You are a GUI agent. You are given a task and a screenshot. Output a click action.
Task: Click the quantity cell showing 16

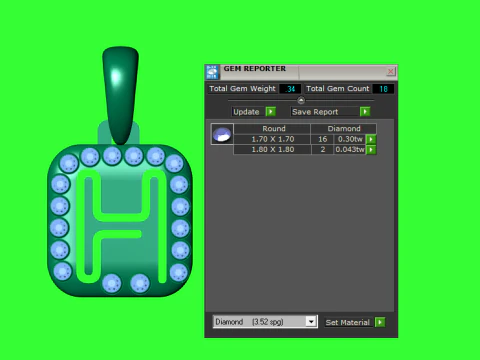coord(322,139)
